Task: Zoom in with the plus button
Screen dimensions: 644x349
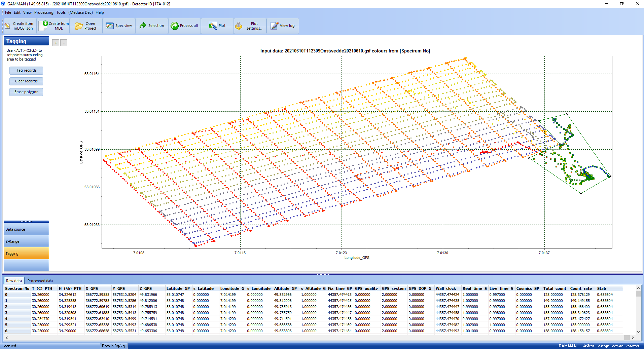Action: [56, 43]
